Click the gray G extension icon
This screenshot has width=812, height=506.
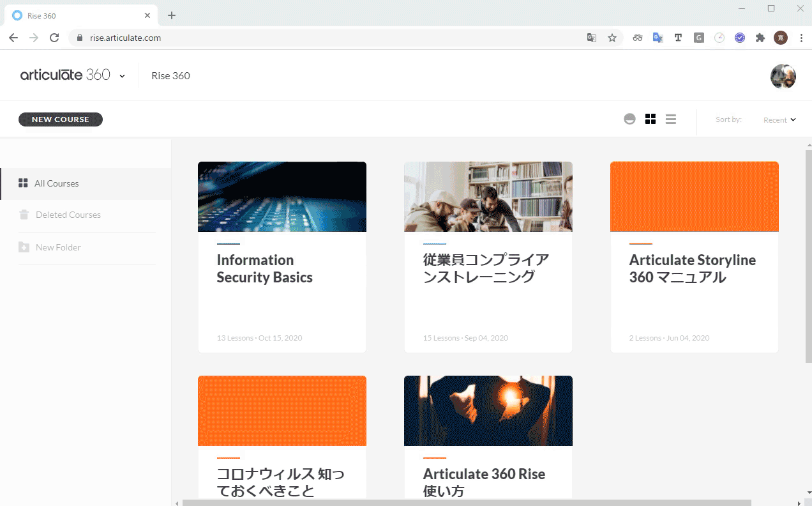tap(699, 38)
